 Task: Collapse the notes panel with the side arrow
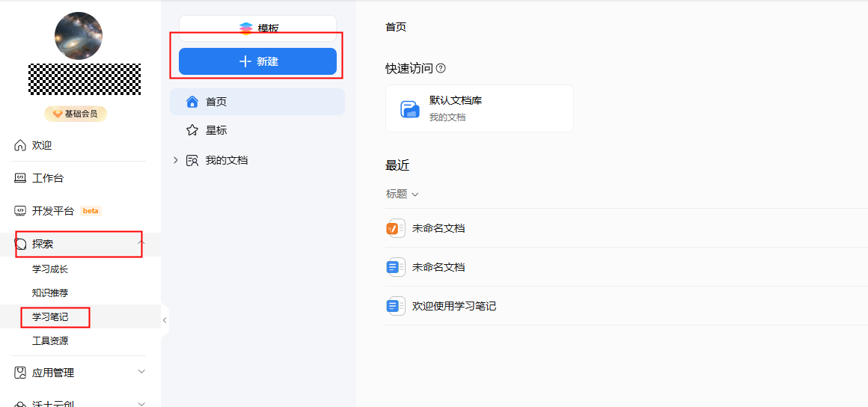pos(165,320)
